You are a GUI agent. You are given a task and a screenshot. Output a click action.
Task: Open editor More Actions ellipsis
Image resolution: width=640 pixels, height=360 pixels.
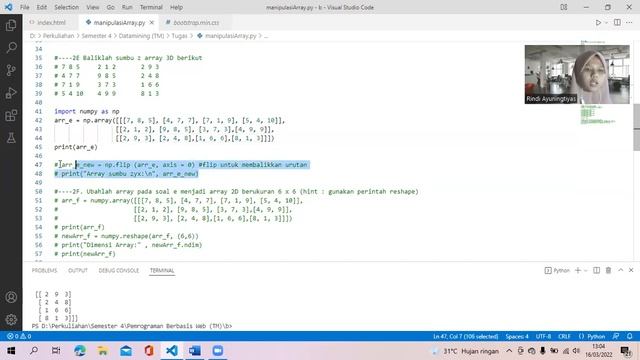click(629, 22)
